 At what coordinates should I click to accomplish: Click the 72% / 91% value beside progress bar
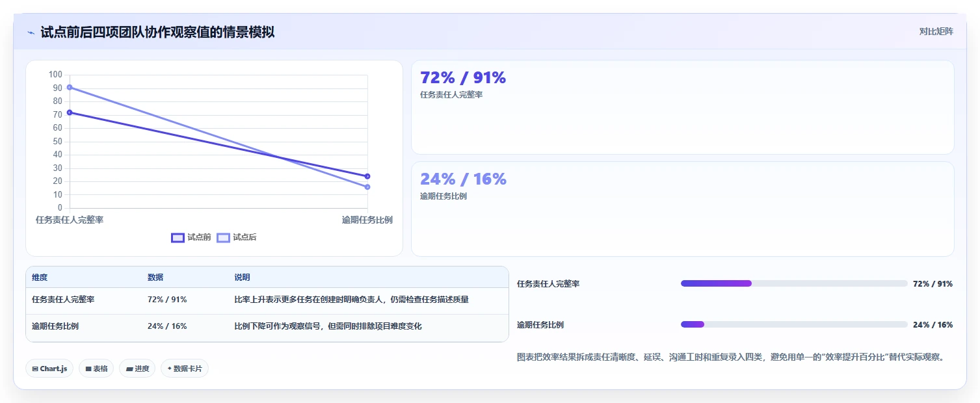(933, 284)
